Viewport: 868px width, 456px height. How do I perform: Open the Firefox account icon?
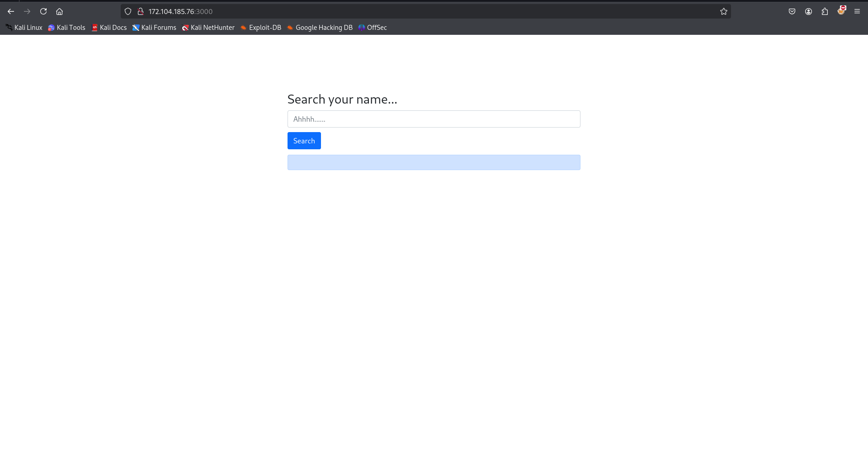(808, 11)
